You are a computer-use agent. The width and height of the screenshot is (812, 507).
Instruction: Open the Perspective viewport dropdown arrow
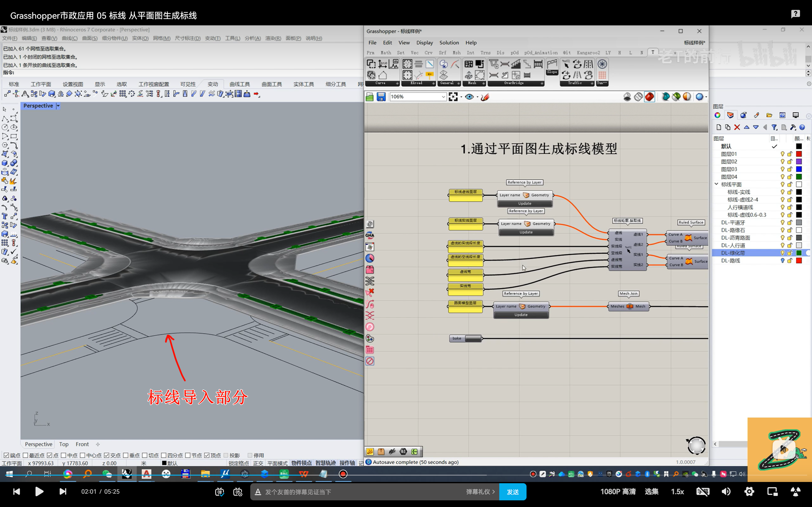(58, 106)
